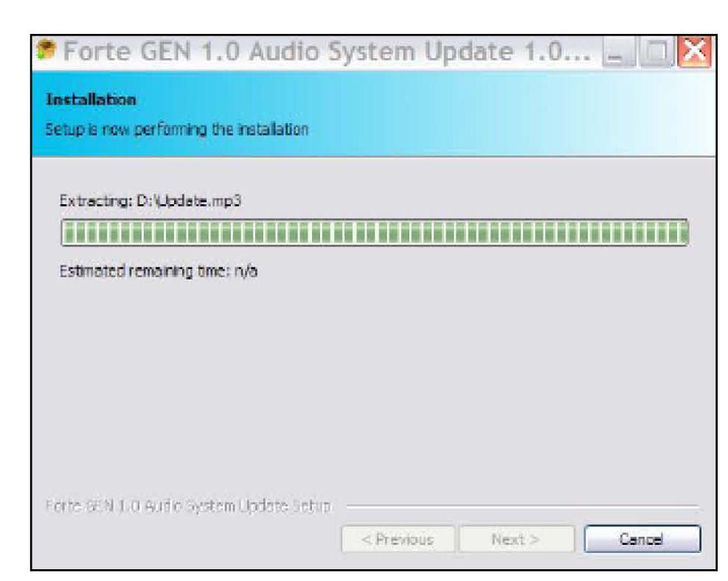This screenshot has width=728, height=581.
Task: Cancel the installation
Action: click(642, 539)
